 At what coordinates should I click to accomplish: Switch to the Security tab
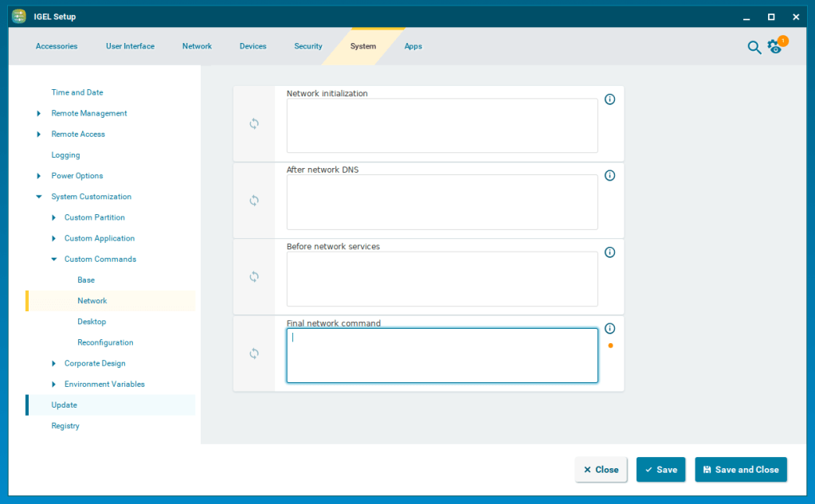coord(308,46)
